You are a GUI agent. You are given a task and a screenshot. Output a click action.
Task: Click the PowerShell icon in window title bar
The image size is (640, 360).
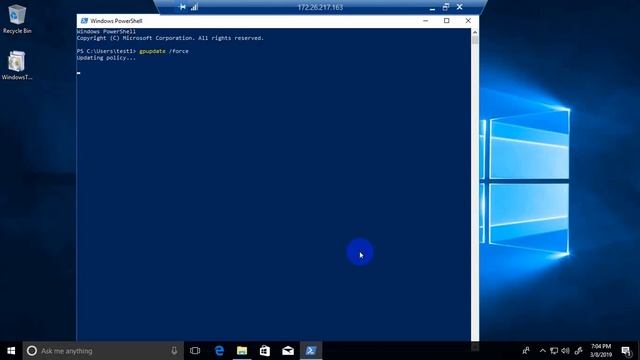point(84,21)
